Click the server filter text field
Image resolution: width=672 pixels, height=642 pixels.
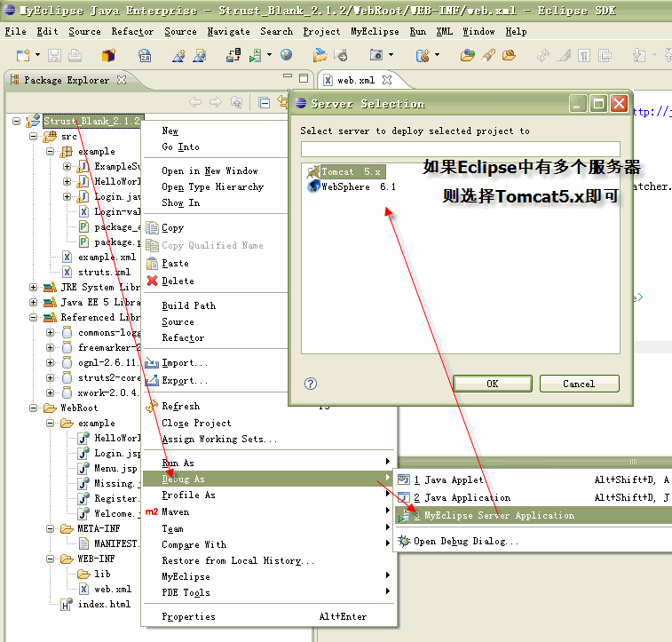tap(461, 149)
